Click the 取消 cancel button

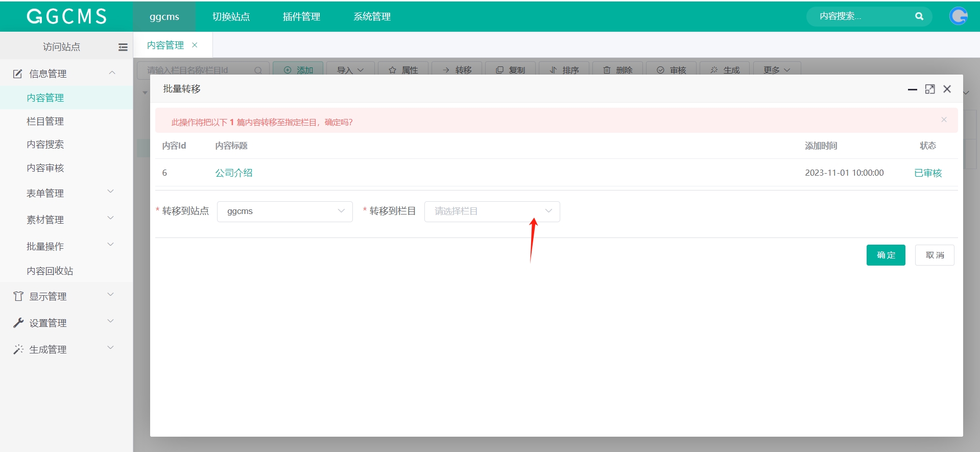(x=935, y=255)
